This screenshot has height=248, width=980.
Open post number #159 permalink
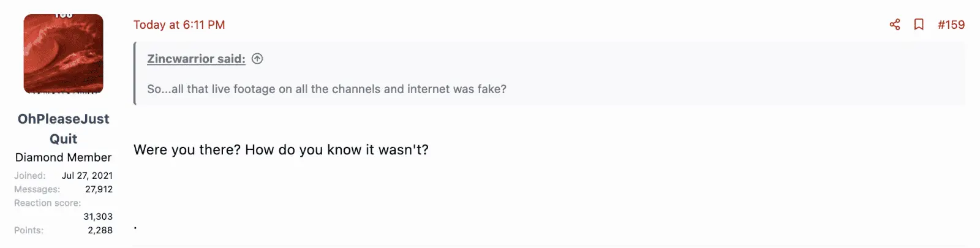click(x=951, y=24)
